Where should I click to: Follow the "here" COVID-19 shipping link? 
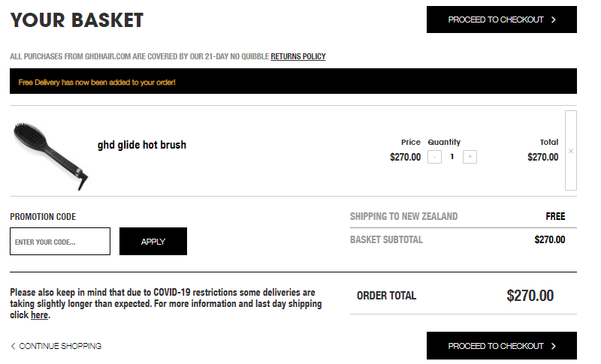pos(39,315)
